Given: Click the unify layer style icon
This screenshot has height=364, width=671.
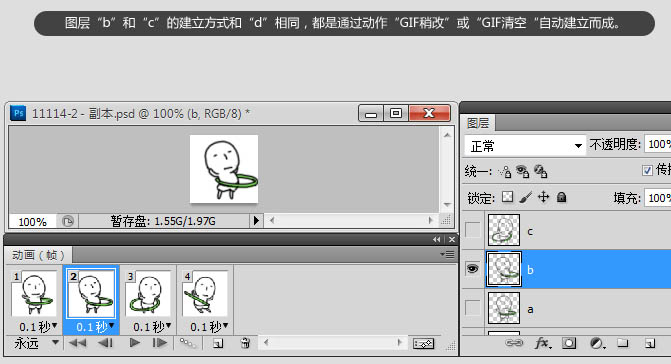Looking at the screenshot, I should pyautogui.click(x=540, y=172).
